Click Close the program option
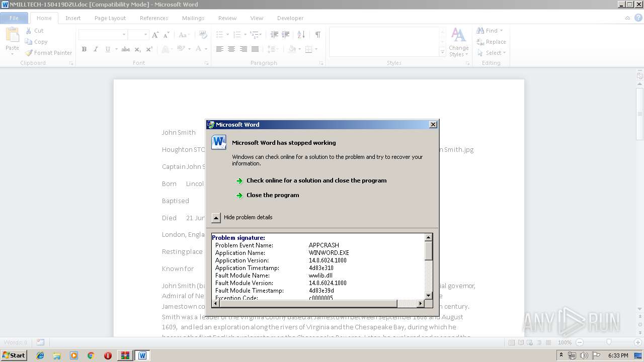The image size is (644, 362). pos(273,195)
